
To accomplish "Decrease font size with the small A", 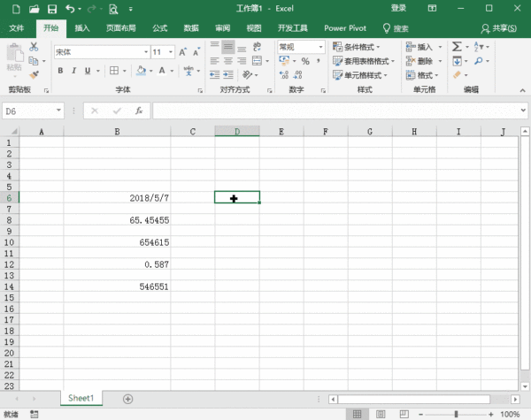I will pos(196,52).
